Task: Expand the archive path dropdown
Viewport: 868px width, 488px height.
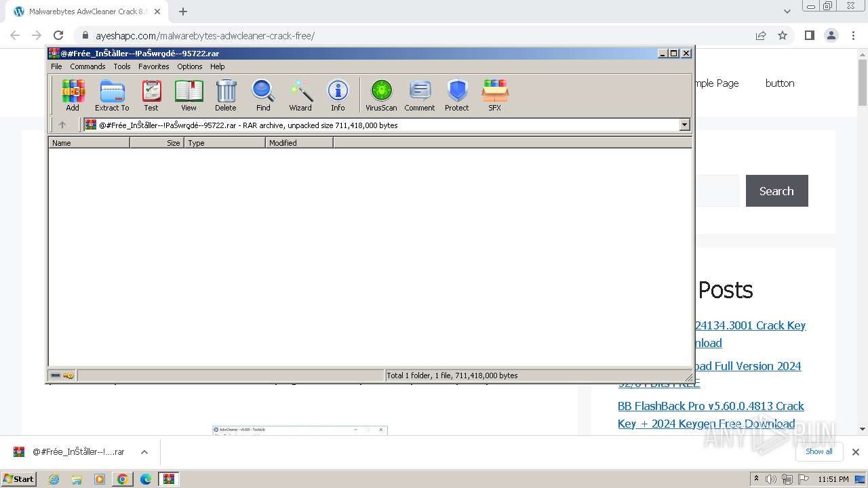Action: (684, 125)
